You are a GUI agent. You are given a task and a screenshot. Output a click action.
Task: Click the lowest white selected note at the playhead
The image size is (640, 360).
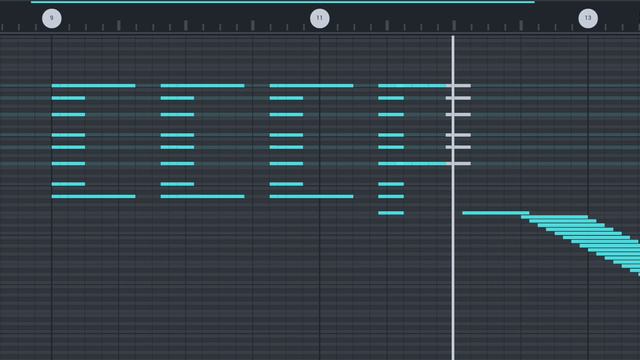click(x=458, y=164)
